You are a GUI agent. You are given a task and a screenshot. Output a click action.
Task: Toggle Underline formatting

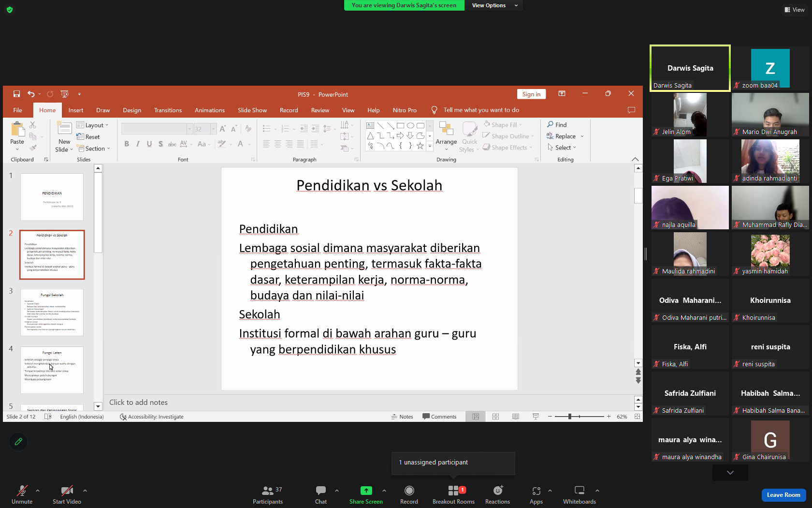[149, 144]
